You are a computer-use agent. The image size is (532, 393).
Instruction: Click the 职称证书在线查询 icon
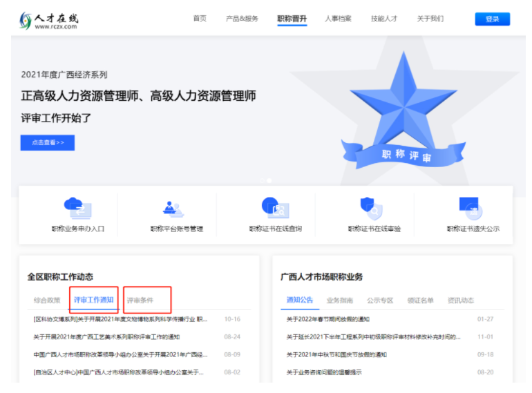(x=274, y=207)
